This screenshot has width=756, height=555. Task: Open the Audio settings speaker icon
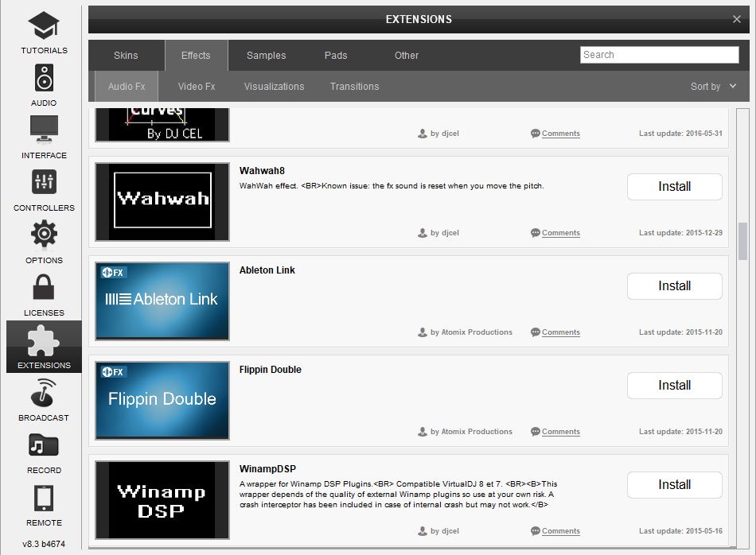coord(44,78)
